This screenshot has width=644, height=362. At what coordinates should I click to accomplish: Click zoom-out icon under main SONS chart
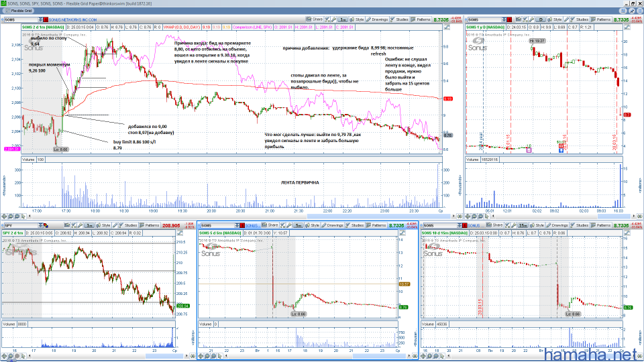coord(17,217)
